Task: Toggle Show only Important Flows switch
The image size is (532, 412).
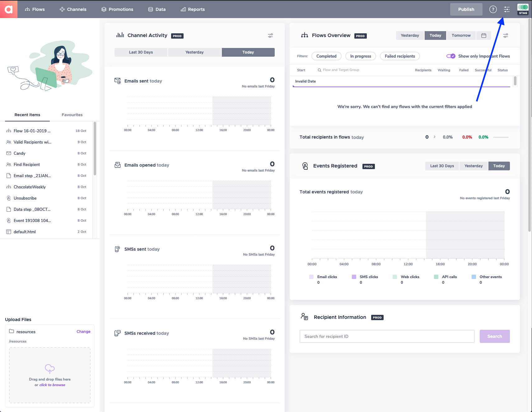Action: [451, 56]
